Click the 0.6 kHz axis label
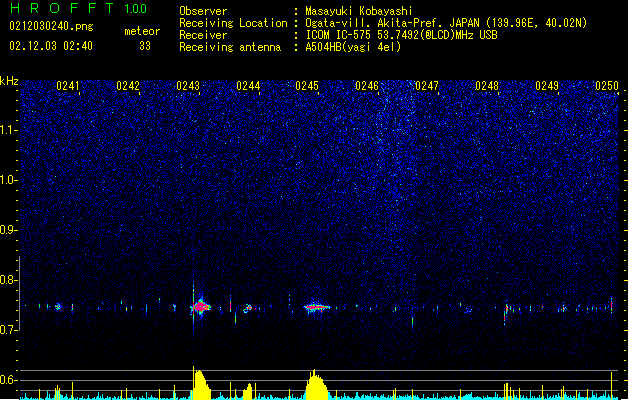 click(9, 380)
